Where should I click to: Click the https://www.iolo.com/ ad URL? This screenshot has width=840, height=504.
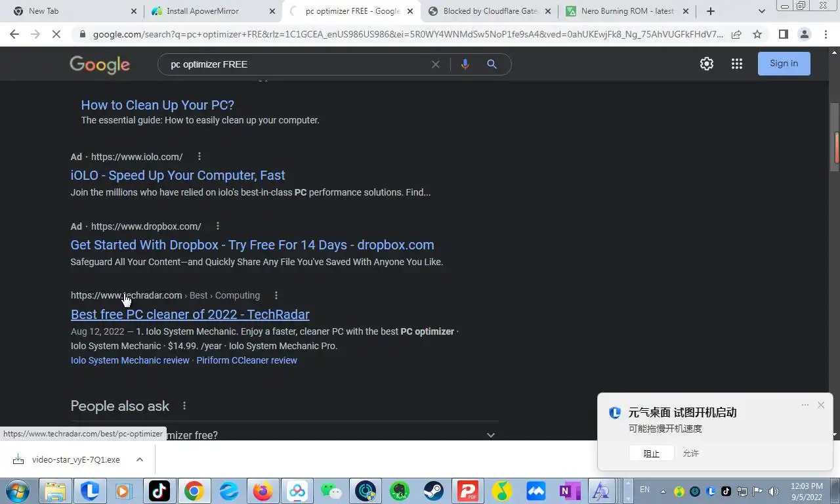coord(136,157)
